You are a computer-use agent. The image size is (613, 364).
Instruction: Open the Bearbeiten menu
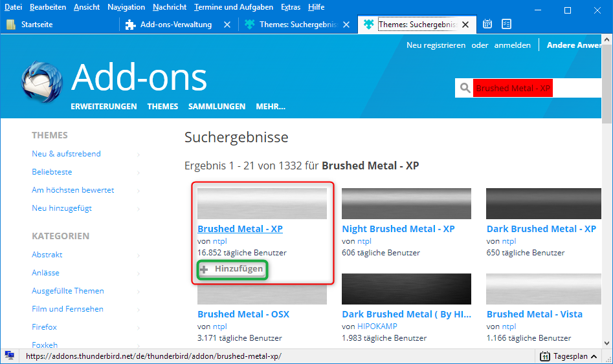[48, 7]
